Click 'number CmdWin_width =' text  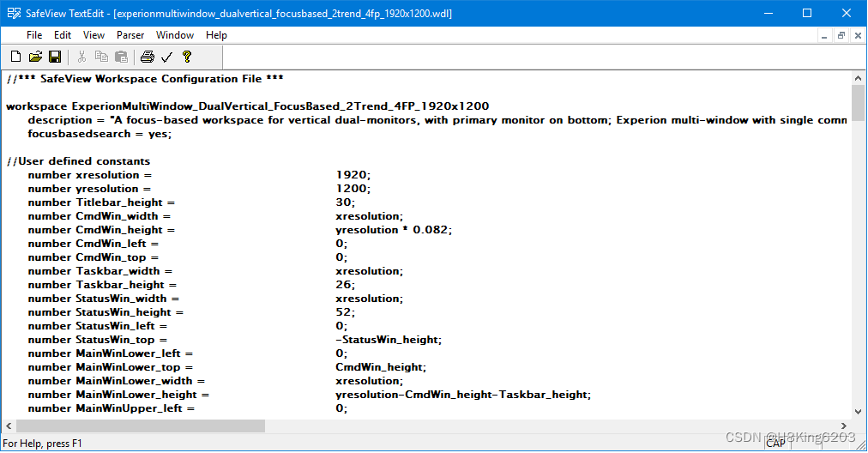[99, 216]
